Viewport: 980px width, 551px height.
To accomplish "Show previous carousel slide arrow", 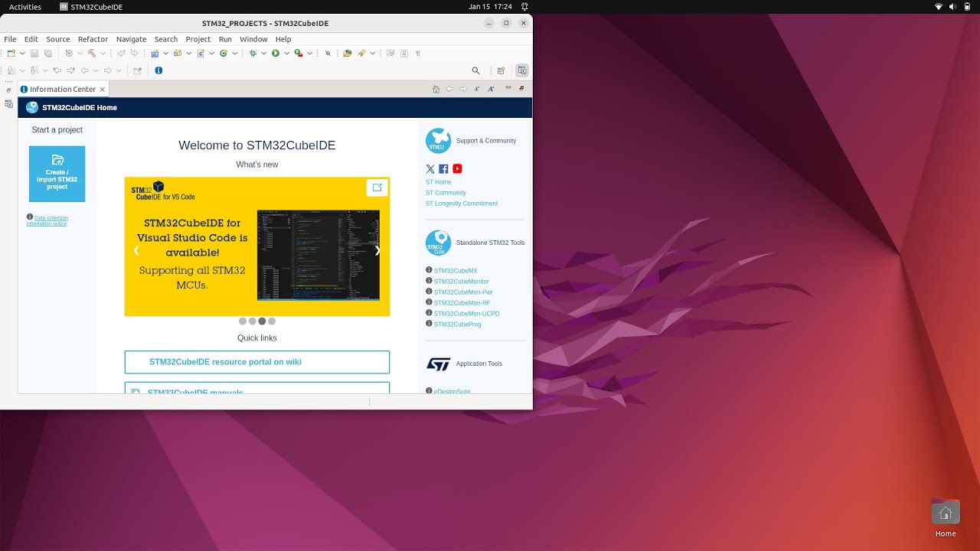I will [x=136, y=250].
